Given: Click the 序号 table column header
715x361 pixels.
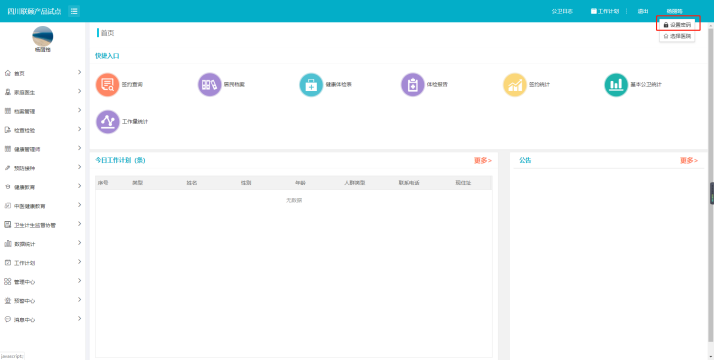Looking at the screenshot, I should click(x=103, y=183).
